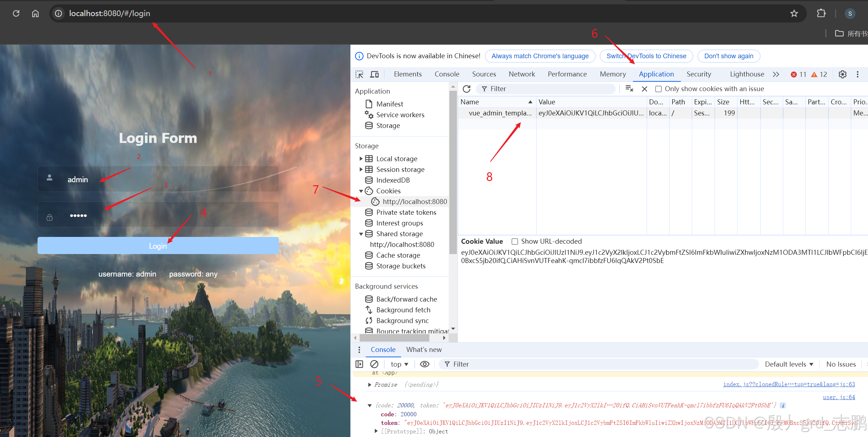Click clear console icon
The height and width of the screenshot is (437, 868).
pos(374,364)
